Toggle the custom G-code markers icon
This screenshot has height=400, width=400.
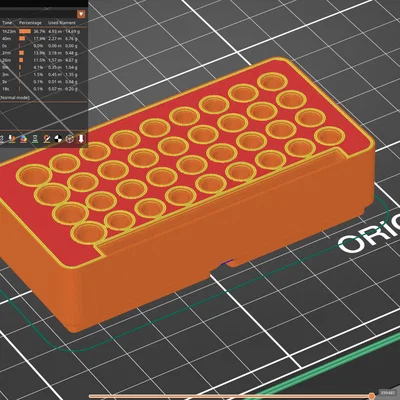coord(47,138)
